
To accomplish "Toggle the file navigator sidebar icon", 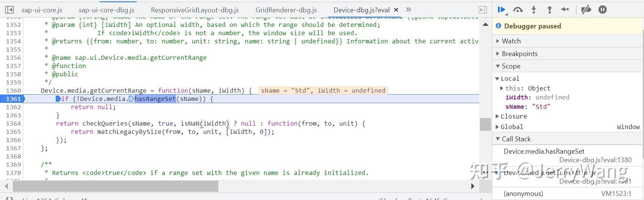I will pyautogui.click(x=10, y=10).
